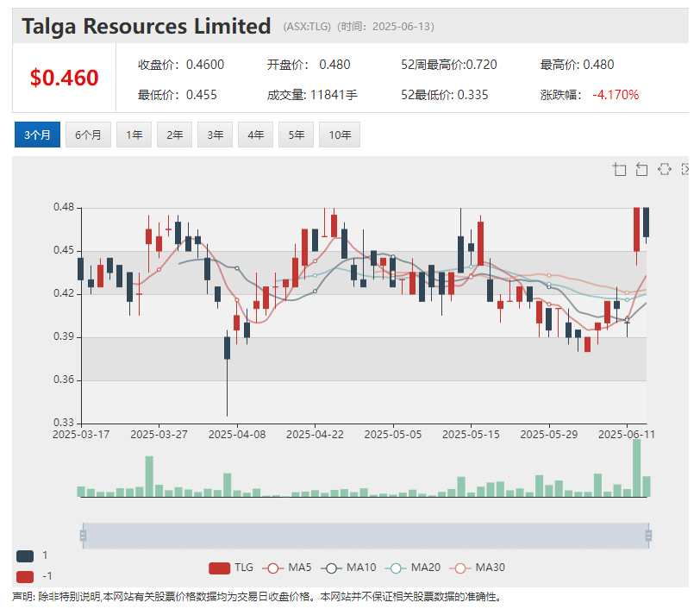Click the long-wick candle dipping to 0.33
The width and height of the screenshot is (700, 615).
228,374
